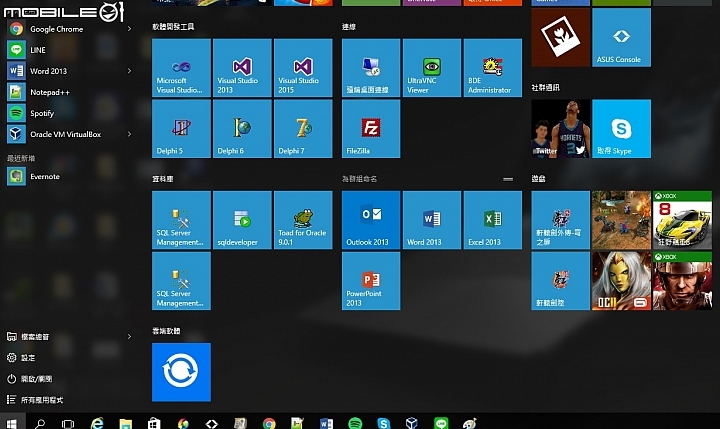Launch Toad for Oracle 9.0.1 tile
The width and height of the screenshot is (720, 429).
[303, 220]
